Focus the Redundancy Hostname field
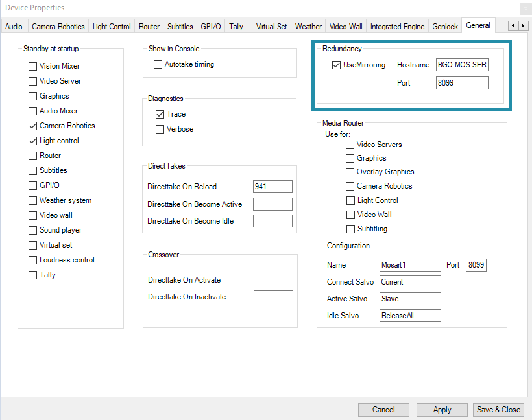Image resolution: width=532 pixels, height=420 pixels. pyautogui.click(x=462, y=65)
